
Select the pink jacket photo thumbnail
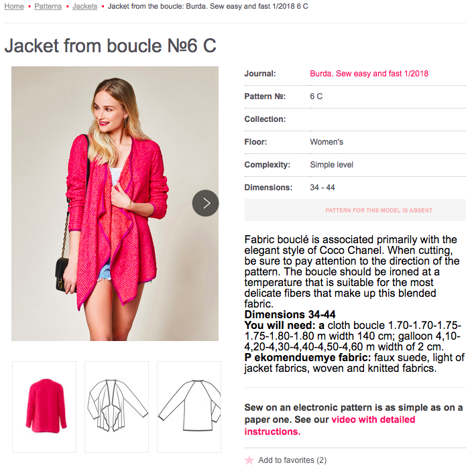click(44, 407)
